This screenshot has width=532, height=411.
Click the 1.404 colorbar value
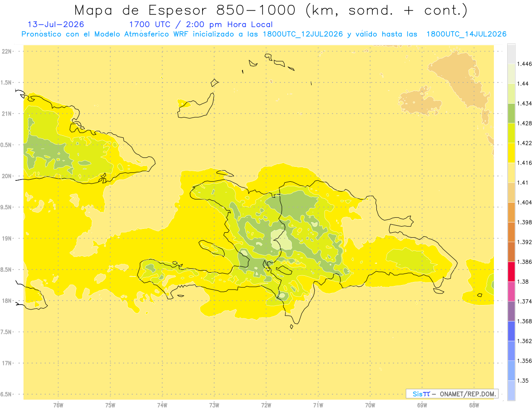(x=524, y=203)
